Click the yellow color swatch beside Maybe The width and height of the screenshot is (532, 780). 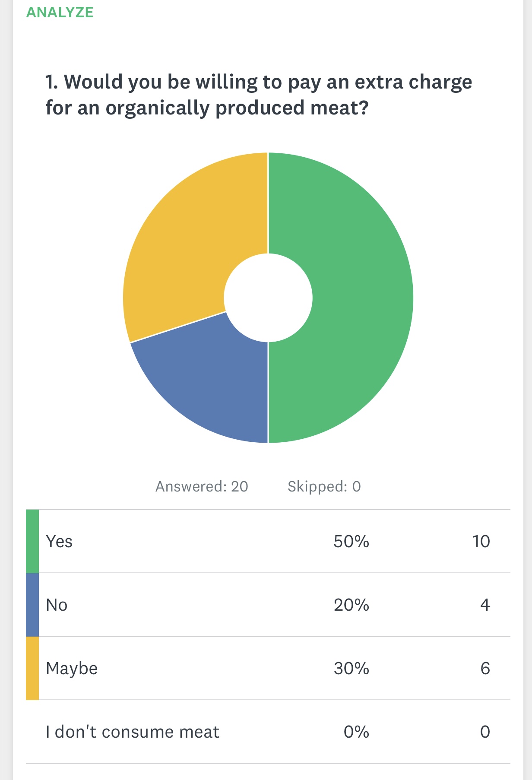tap(31, 669)
